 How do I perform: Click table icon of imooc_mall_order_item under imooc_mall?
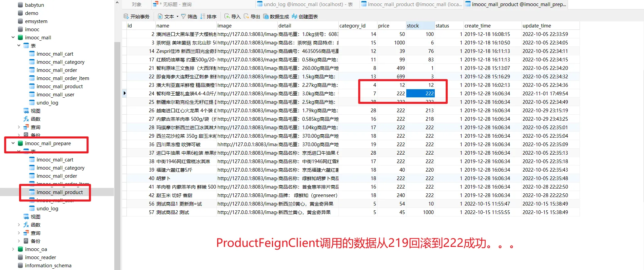(x=32, y=78)
